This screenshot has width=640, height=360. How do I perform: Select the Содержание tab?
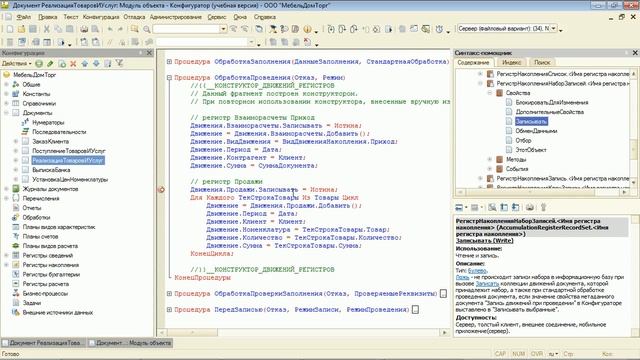tap(473, 62)
